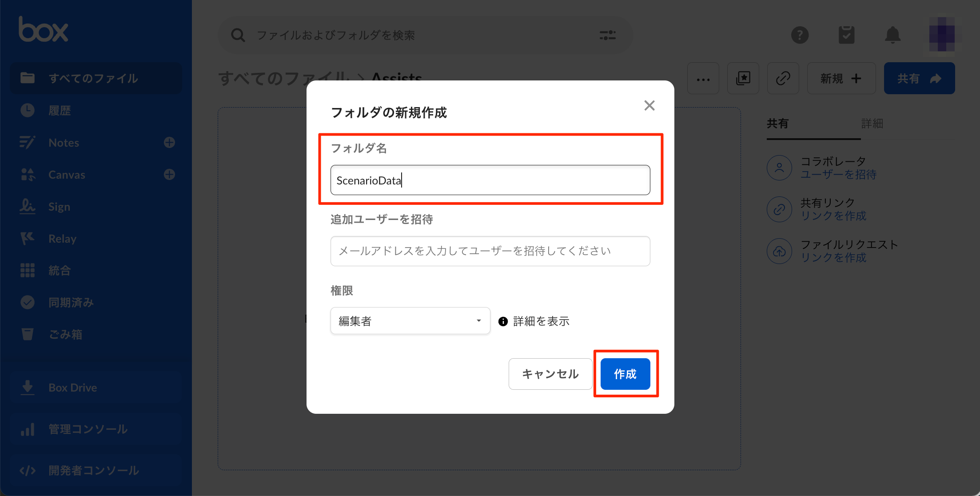
Task: Click the search filter options icon
Action: pos(607,35)
